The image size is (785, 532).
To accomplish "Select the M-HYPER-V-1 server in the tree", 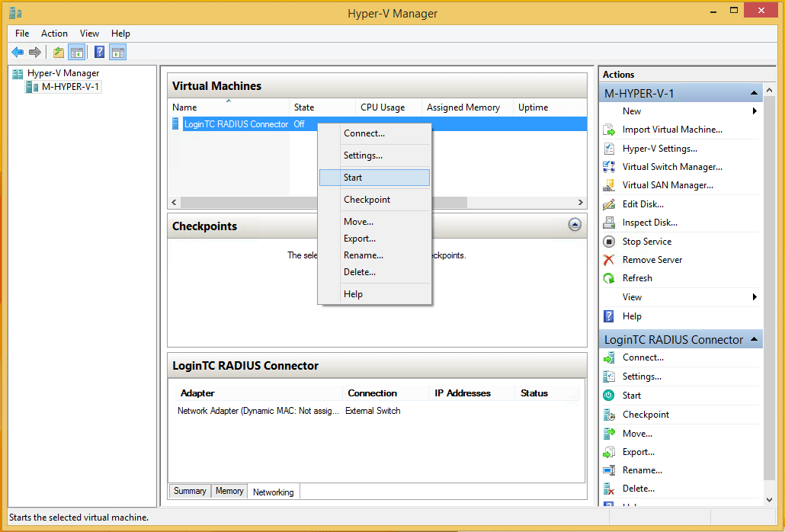I will click(x=70, y=87).
